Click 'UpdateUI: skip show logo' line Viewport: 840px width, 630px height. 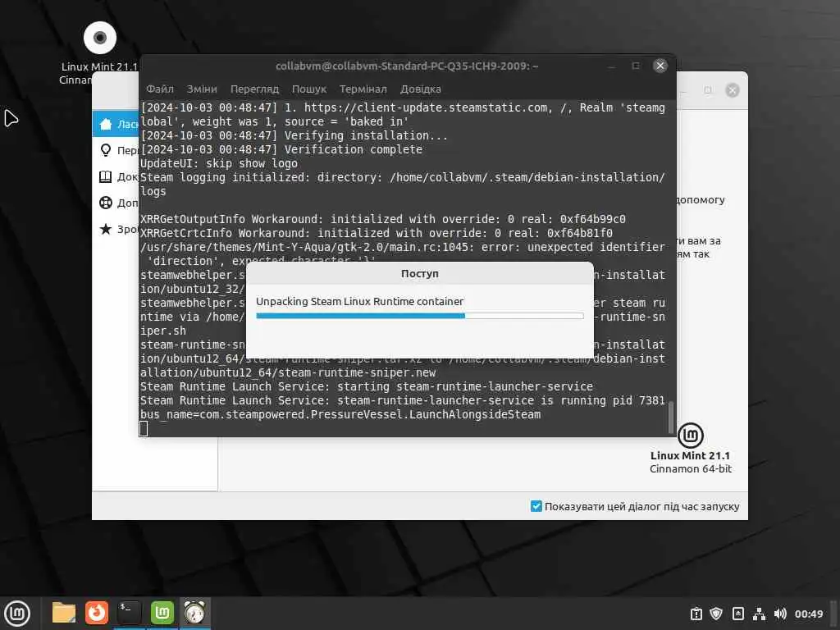tap(218, 163)
